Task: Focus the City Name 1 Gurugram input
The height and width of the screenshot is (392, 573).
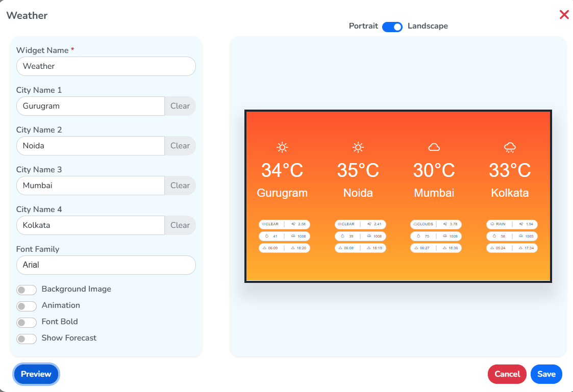Action: point(91,106)
